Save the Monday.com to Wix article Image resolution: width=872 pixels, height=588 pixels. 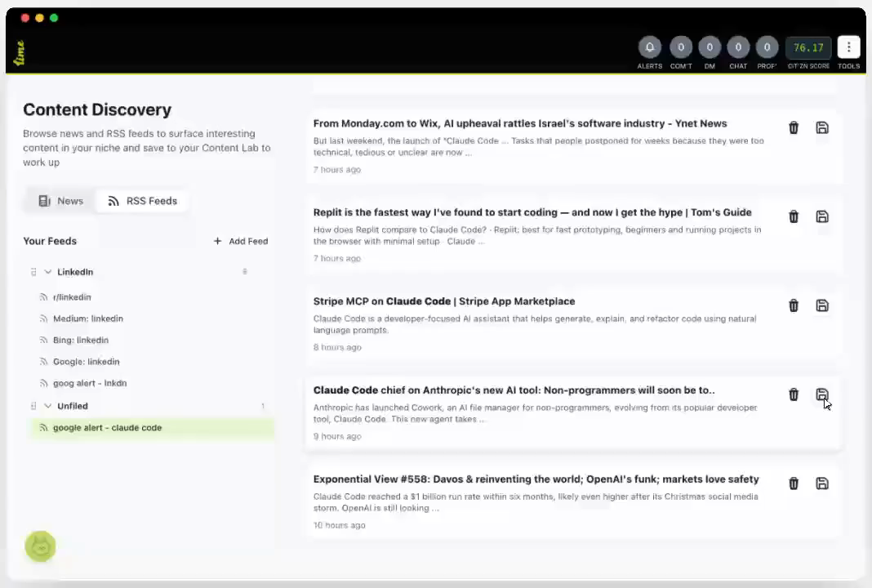(x=822, y=128)
